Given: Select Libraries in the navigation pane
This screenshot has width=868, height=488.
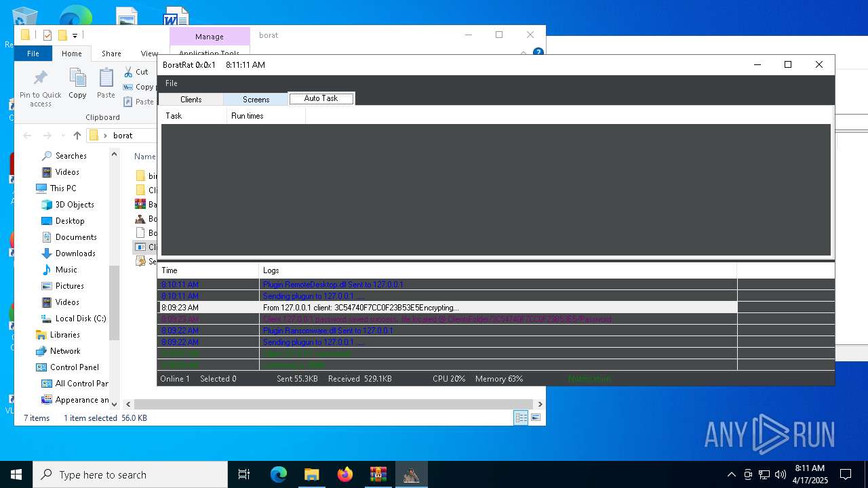Looking at the screenshot, I should point(64,335).
